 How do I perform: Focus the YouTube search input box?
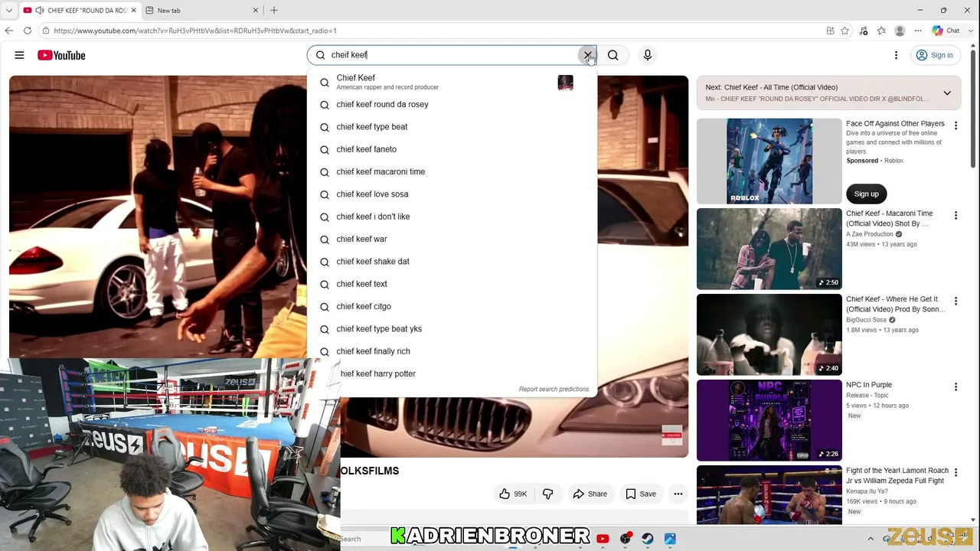click(x=452, y=55)
